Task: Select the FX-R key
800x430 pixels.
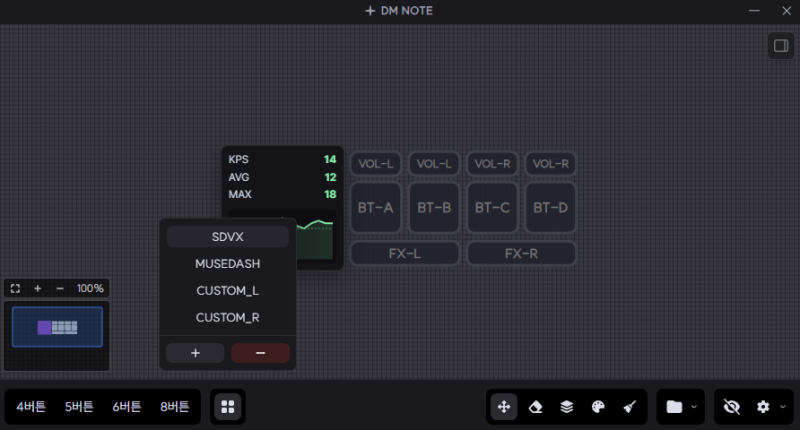Action: coord(521,254)
